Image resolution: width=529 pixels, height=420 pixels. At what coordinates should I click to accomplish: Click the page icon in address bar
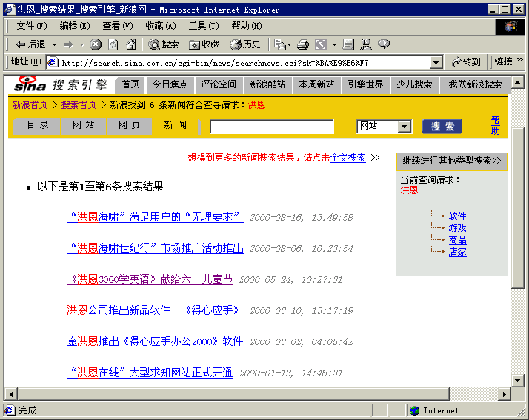pyautogui.click(x=53, y=62)
